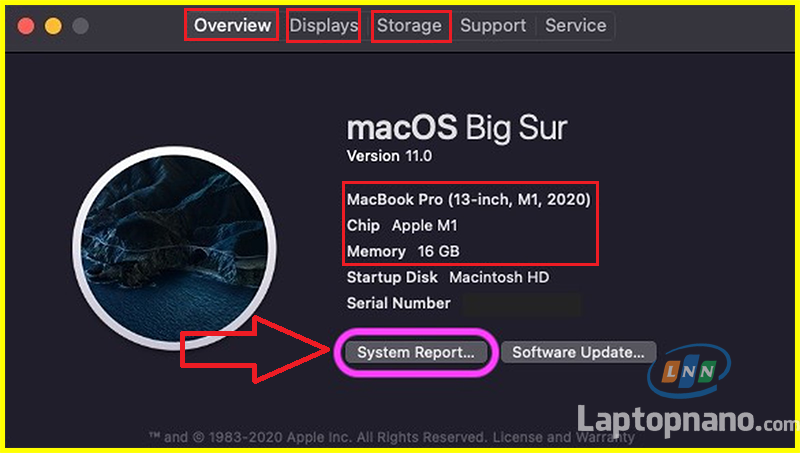This screenshot has width=800, height=453.
Task: Click the MacBook Pro model line
Action: click(x=468, y=200)
